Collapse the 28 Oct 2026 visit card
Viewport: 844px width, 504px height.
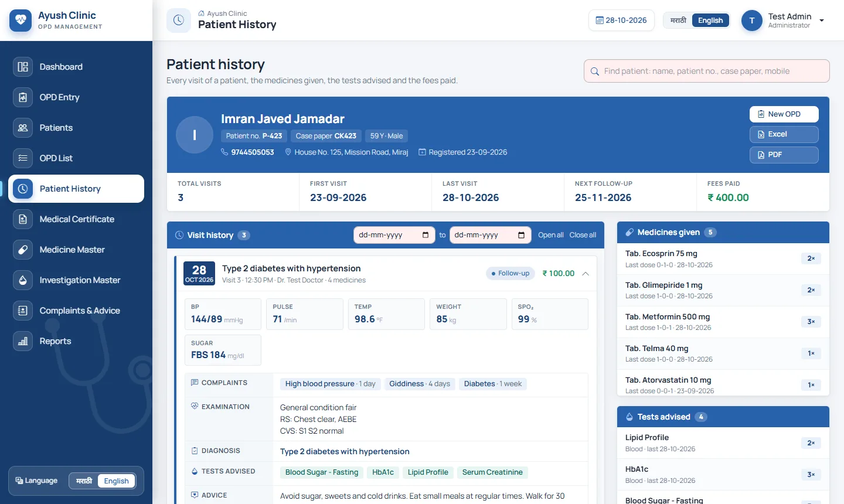(586, 274)
